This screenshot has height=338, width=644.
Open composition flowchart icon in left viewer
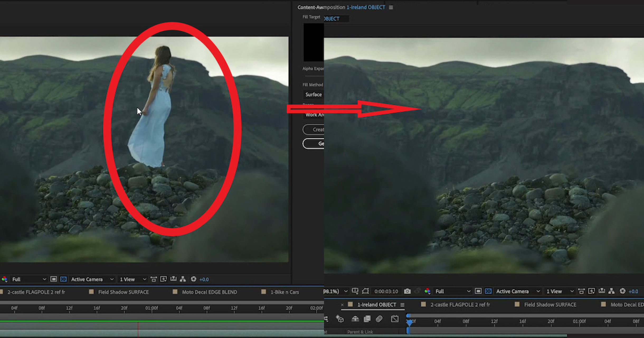pos(183,279)
